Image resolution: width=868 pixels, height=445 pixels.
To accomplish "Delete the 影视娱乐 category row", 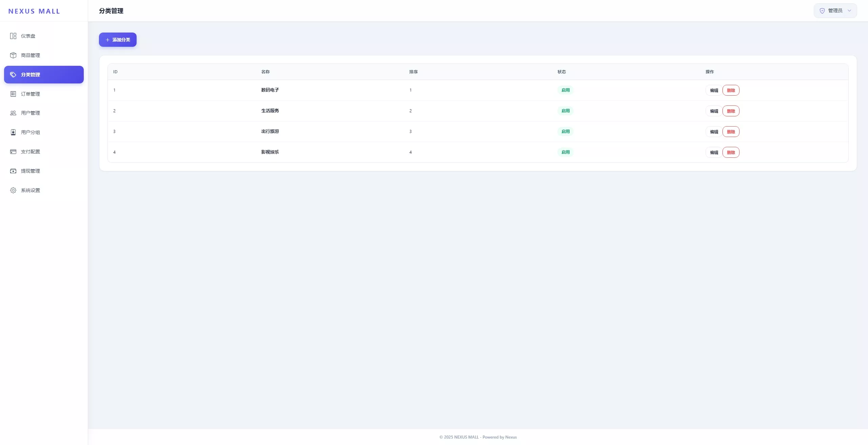I will pos(731,152).
